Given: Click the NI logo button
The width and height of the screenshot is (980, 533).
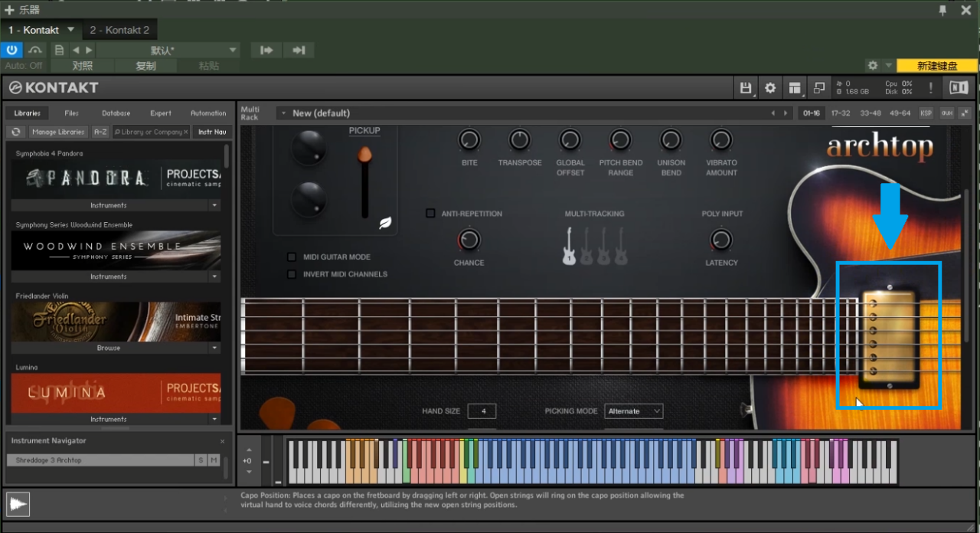Looking at the screenshot, I should pos(959,88).
